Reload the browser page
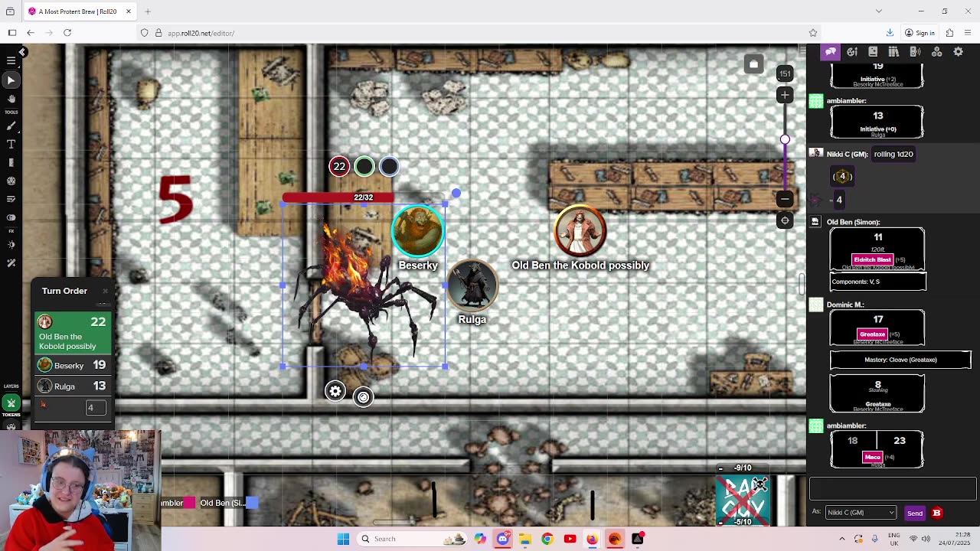The width and height of the screenshot is (980, 551). (x=67, y=33)
